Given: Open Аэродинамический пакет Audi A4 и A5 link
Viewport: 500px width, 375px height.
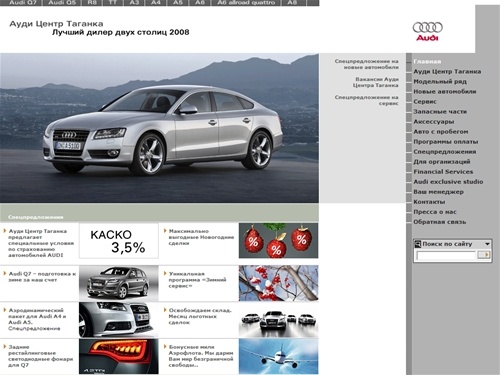Looking at the screenshot, I should tap(37, 319).
